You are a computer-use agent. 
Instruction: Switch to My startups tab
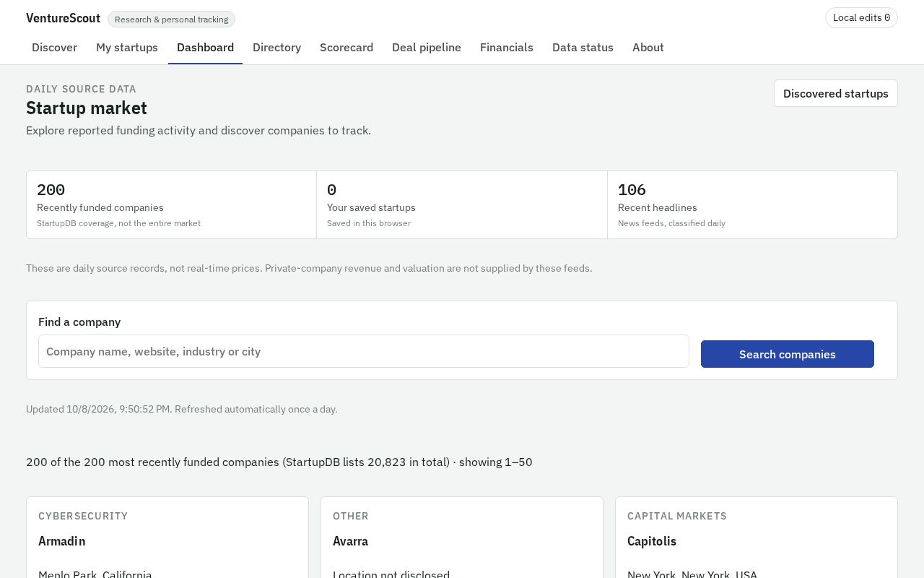click(x=127, y=47)
